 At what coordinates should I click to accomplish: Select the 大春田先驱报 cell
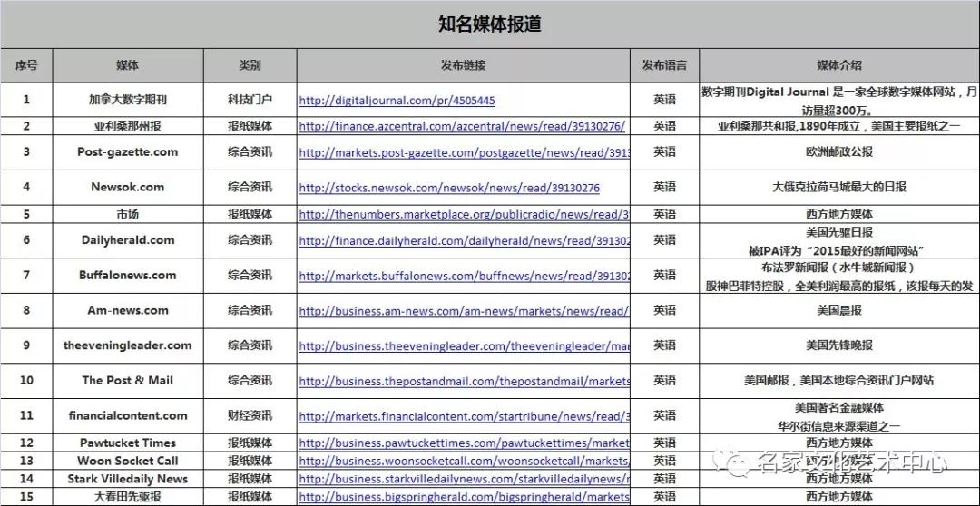[128, 497]
